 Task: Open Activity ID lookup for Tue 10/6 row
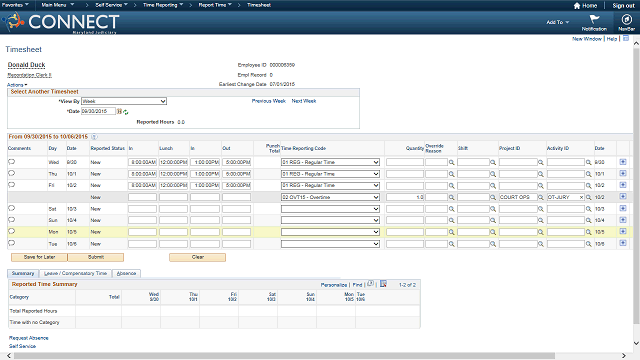tap(589, 244)
